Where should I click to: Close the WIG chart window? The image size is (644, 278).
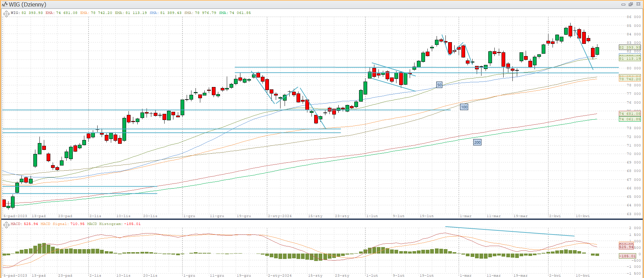click(638, 4)
